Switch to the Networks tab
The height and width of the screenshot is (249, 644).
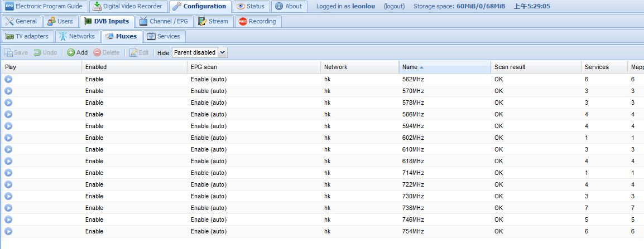point(77,36)
